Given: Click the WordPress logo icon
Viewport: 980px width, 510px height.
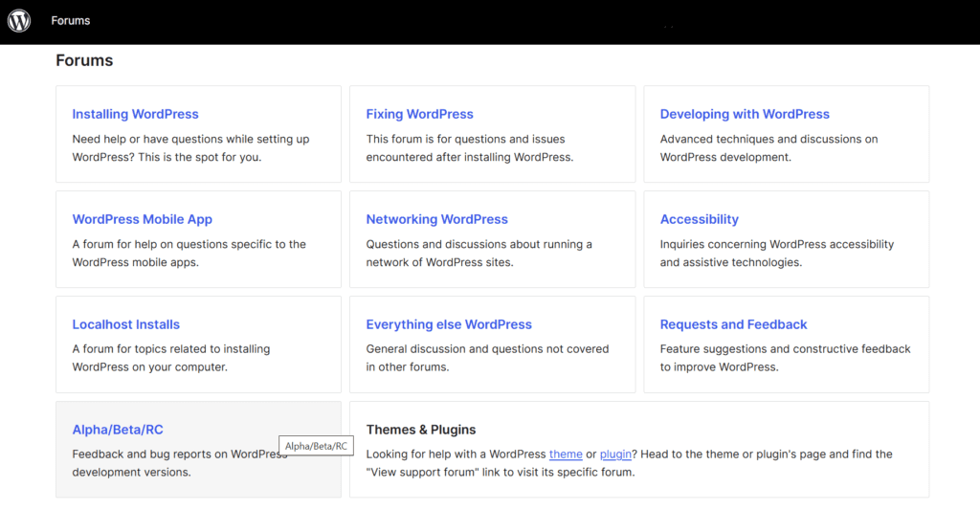Looking at the screenshot, I should [x=19, y=21].
